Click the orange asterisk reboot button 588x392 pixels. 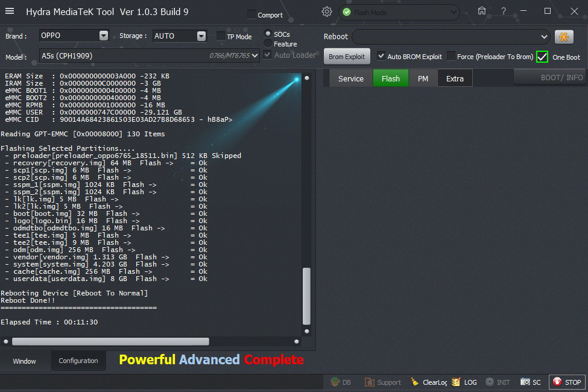(564, 37)
